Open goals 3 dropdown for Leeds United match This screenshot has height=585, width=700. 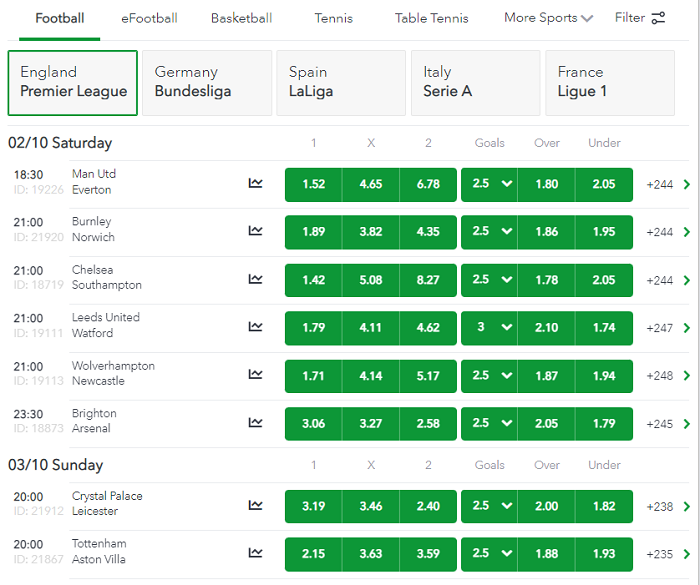[x=489, y=328]
